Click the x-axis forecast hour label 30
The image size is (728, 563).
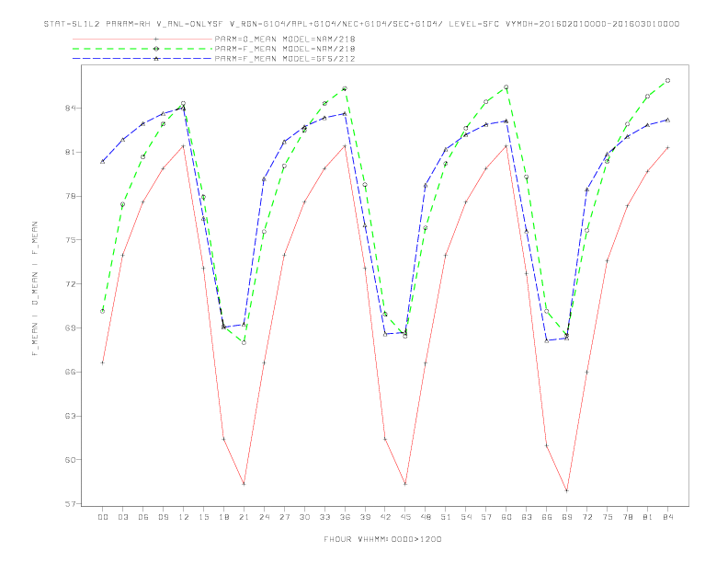[304, 517]
